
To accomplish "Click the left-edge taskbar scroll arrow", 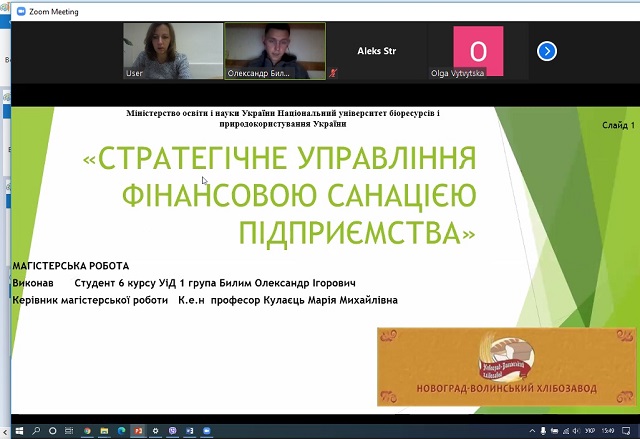I will coord(5,432).
